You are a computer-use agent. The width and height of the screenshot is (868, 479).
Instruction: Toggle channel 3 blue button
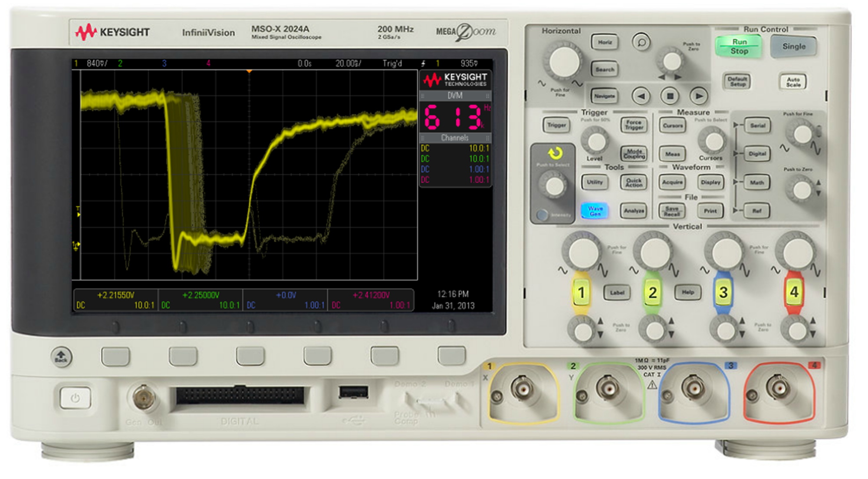click(x=723, y=292)
